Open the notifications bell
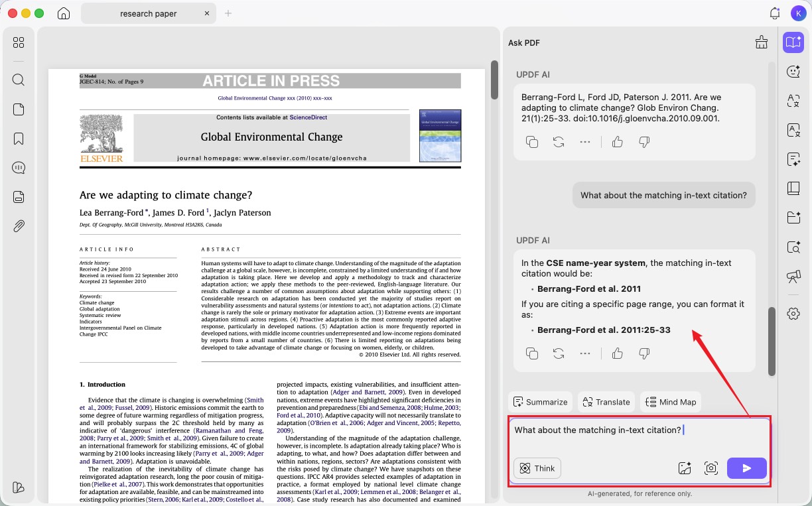Image resolution: width=812 pixels, height=506 pixels. [x=774, y=13]
